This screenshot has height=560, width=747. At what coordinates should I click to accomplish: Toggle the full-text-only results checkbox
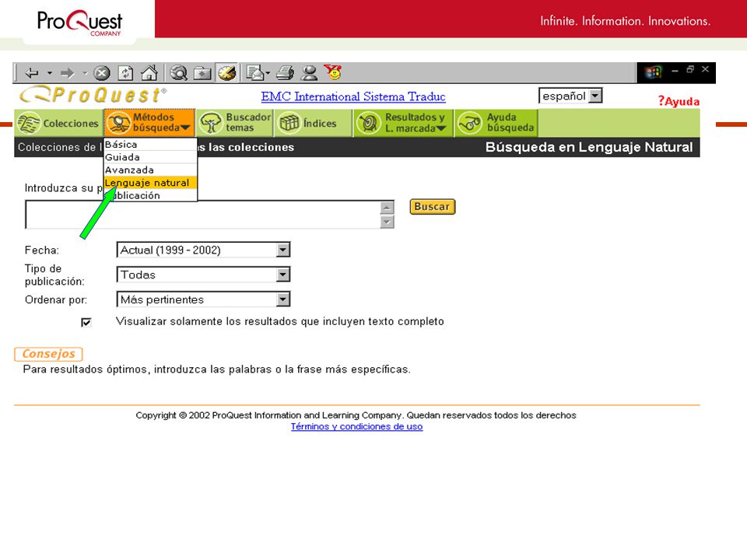tap(86, 322)
